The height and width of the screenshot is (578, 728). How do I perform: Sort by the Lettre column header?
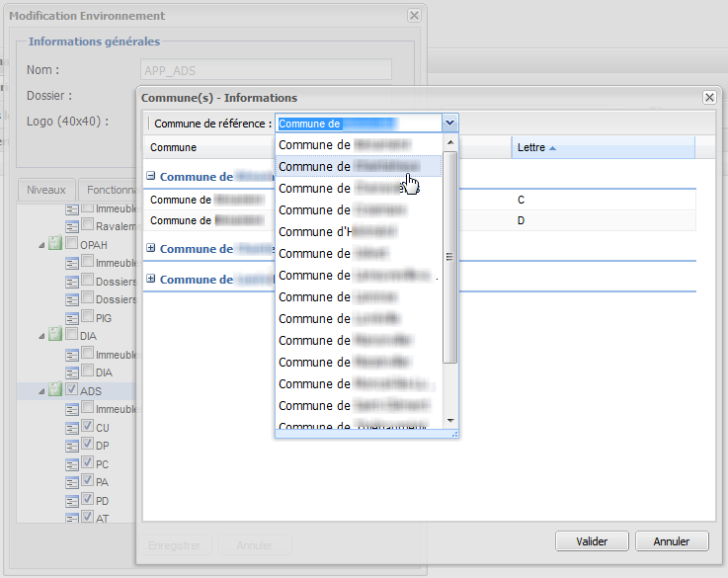pyautogui.click(x=604, y=147)
